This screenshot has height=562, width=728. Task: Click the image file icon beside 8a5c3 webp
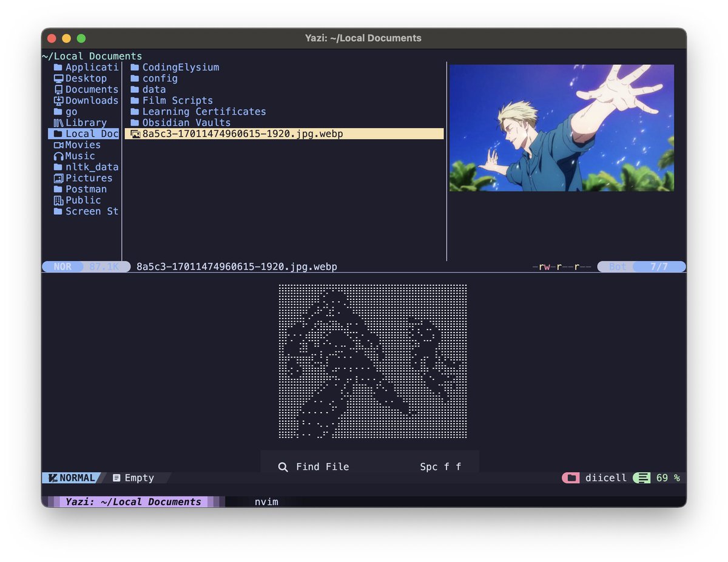pos(135,134)
